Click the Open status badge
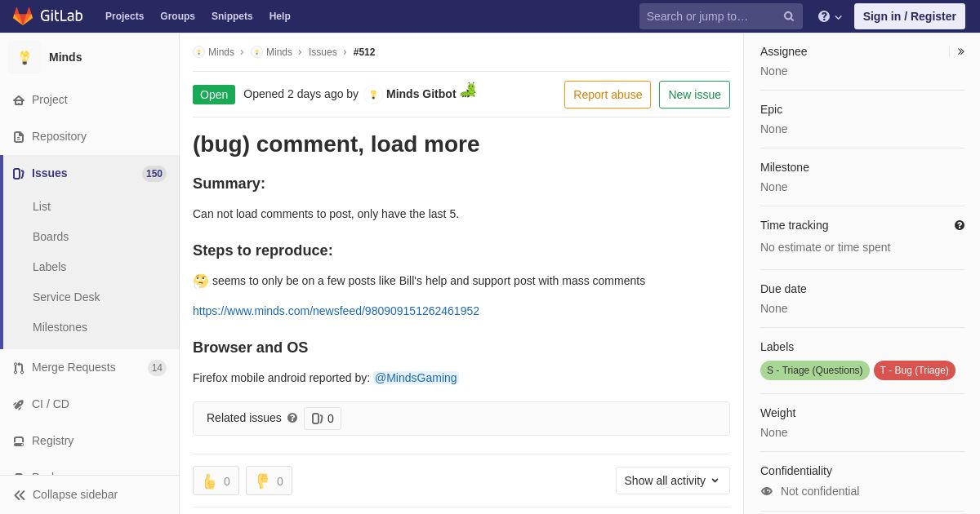Image resolution: width=980 pixels, height=514 pixels. [214, 95]
